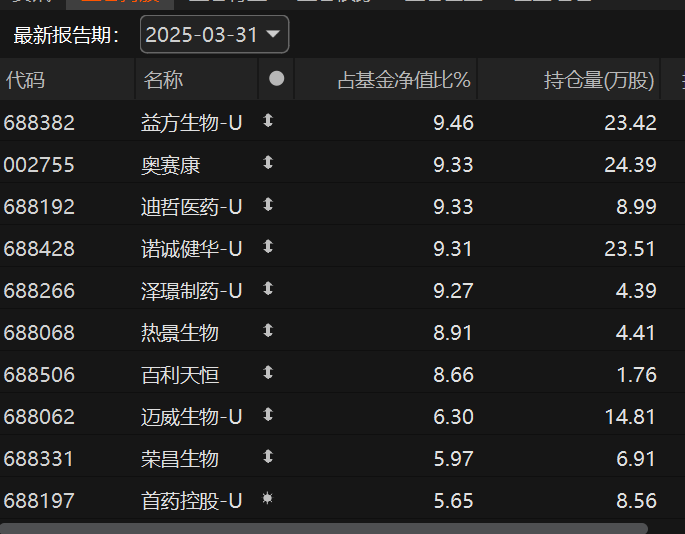Select stock code 688192
Viewport: 685px width, 534px height.
(39, 207)
